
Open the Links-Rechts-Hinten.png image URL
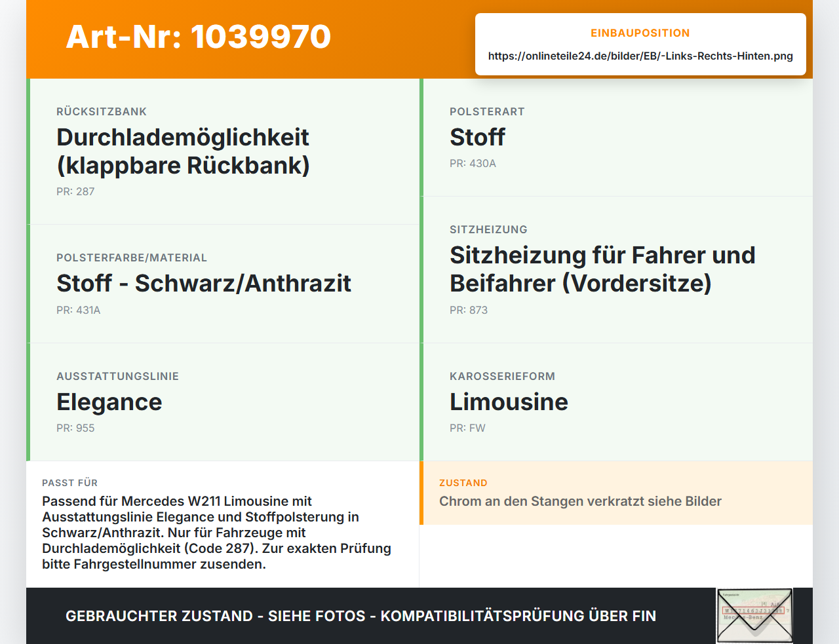pyautogui.click(x=640, y=56)
